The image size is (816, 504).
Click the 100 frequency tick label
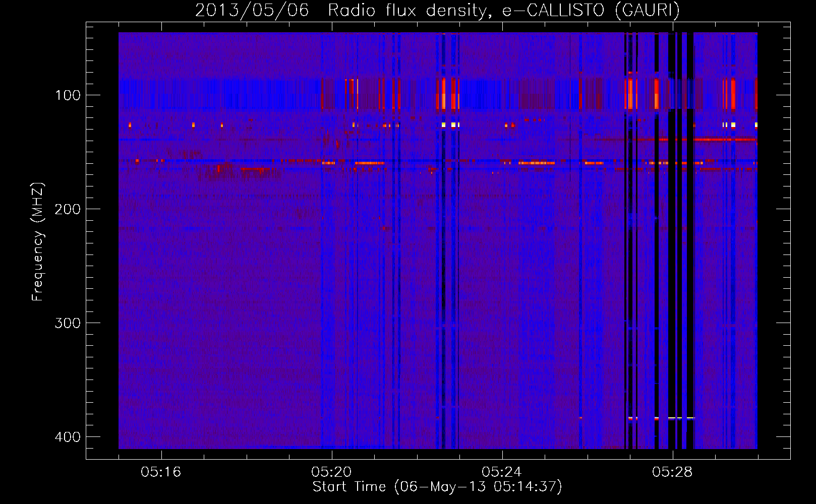pyautogui.click(x=68, y=95)
